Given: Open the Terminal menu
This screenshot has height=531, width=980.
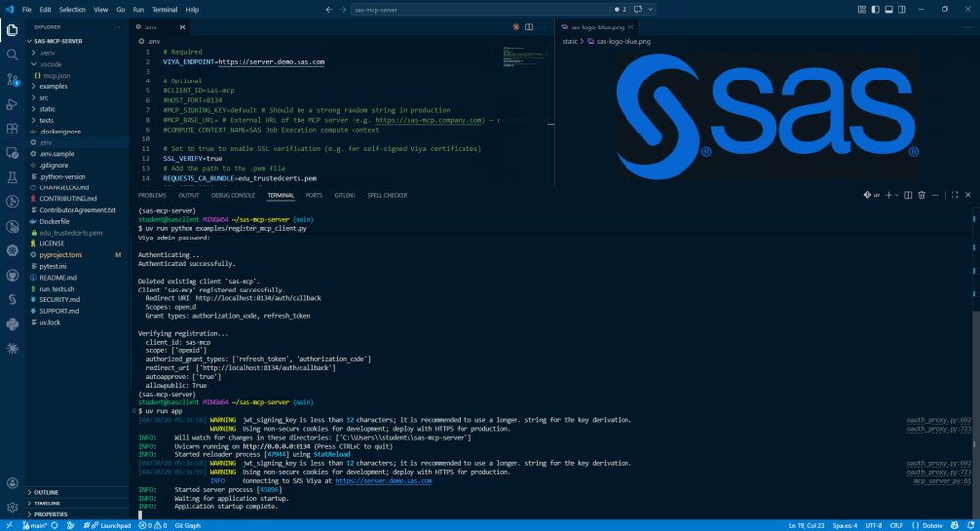Looking at the screenshot, I should tap(164, 10).
